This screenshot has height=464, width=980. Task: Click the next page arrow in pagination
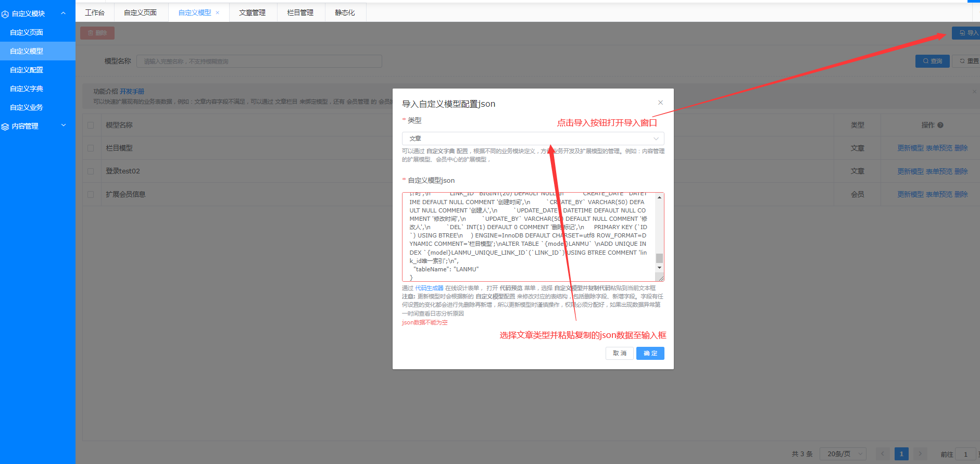point(920,454)
